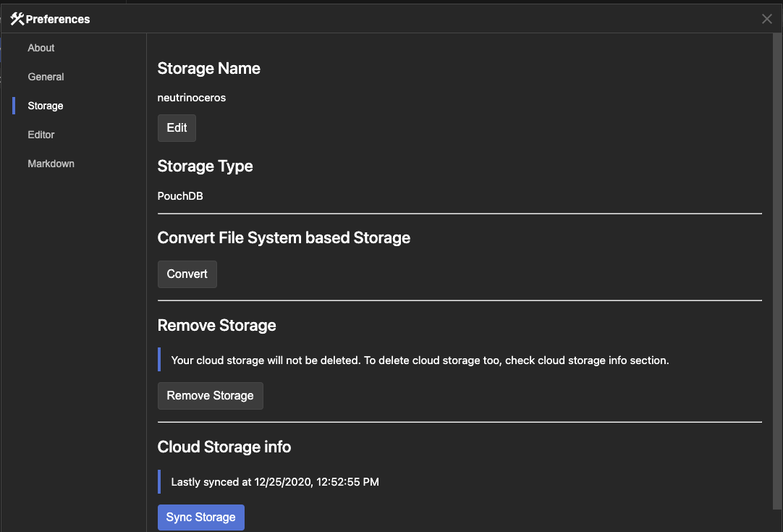Hit the blue Sync Storage button
This screenshot has width=783, height=532.
point(200,518)
